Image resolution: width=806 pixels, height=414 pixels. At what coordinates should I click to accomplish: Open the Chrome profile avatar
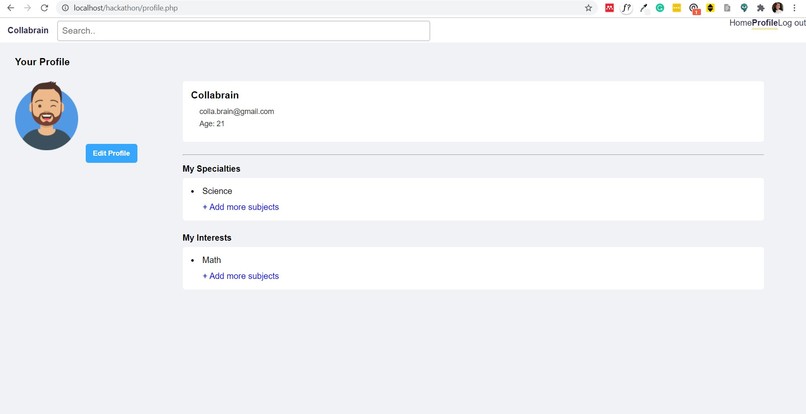pyautogui.click(x=777, y=8)
